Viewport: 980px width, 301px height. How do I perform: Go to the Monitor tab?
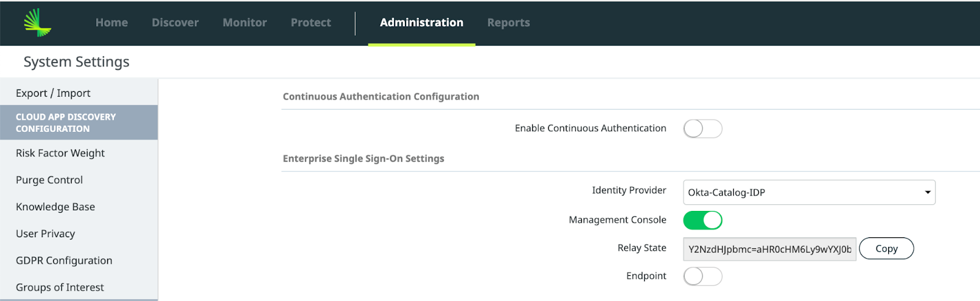coord(244,23)
